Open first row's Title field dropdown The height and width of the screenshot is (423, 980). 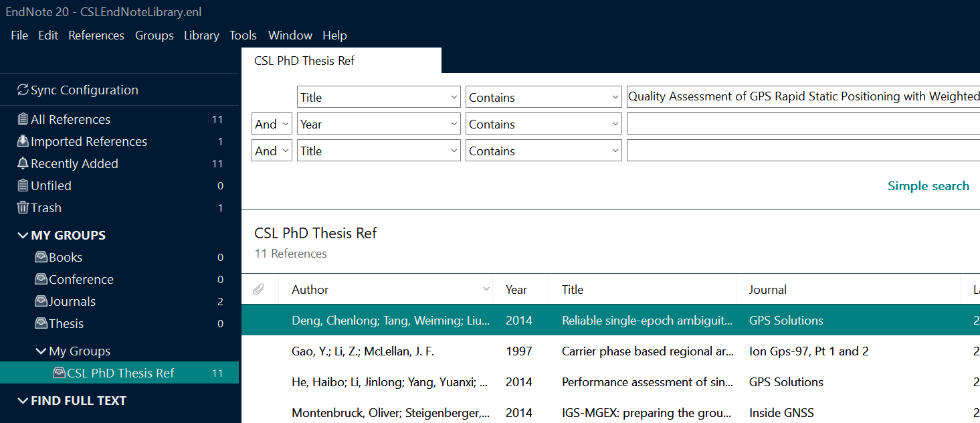pos(379,97)
